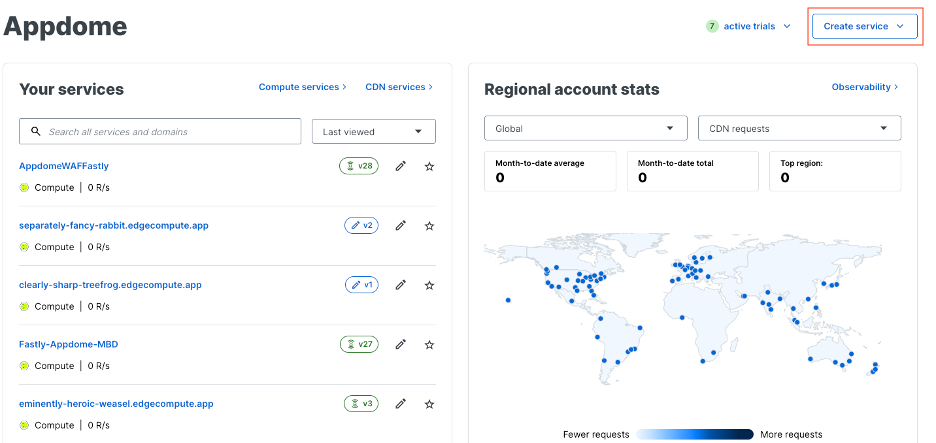Open the CDN requests metric dropdown
Screen dimensions: 936x443
[x=799, y=128]
